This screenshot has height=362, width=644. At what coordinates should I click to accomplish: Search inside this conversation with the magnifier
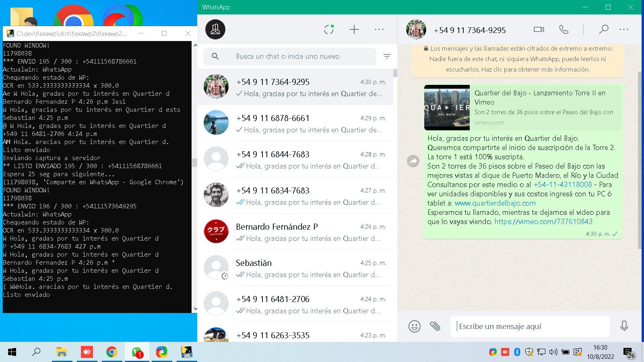point(603,29)
